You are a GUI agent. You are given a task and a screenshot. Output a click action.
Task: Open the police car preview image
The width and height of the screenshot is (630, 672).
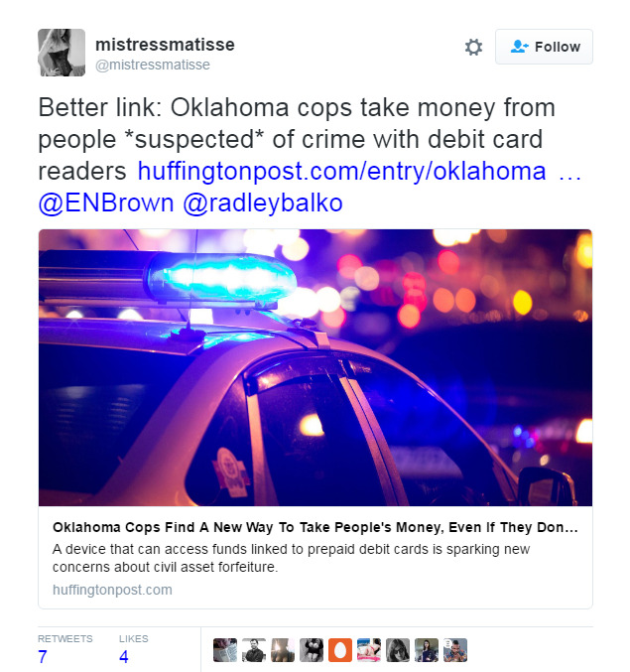click(x=315, y=367)
